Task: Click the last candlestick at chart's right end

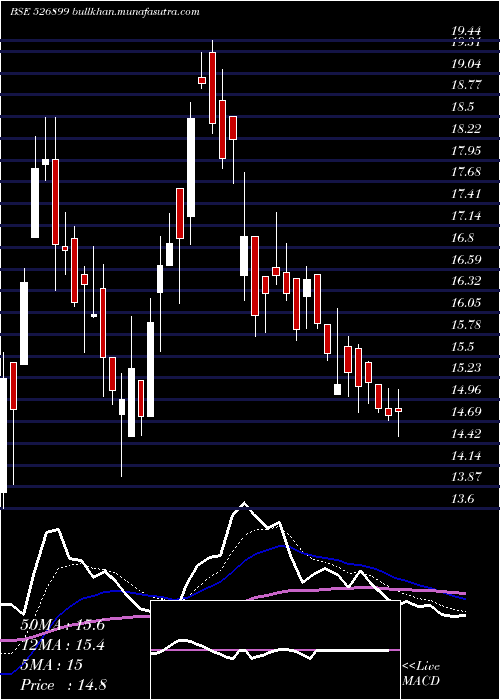Action: point(398,412)
